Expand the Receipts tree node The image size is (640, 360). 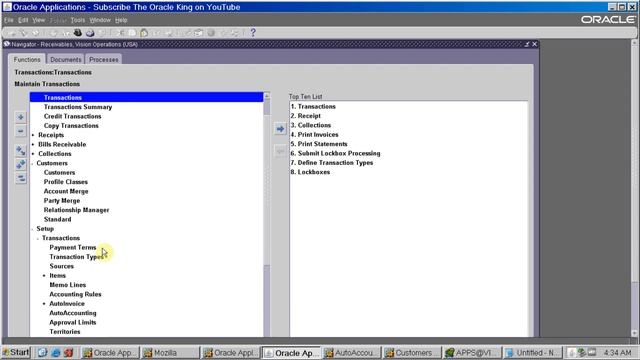coord(33,135)
